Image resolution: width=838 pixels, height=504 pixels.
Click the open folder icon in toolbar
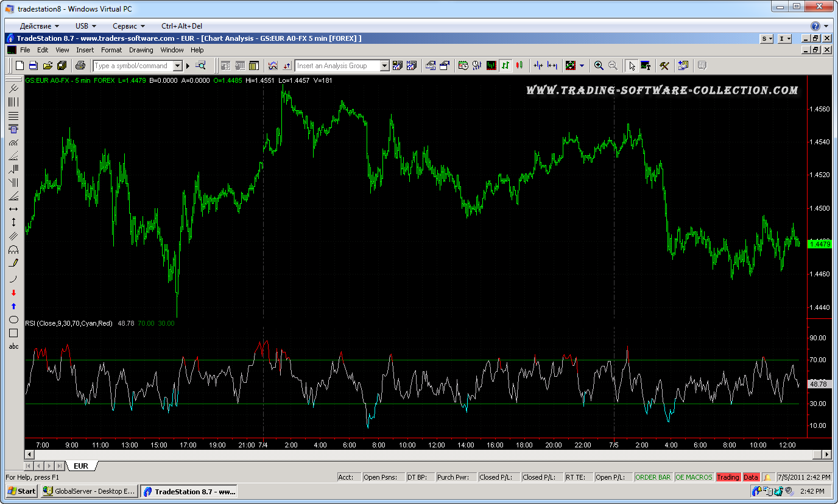pyautogui.click(x=47, y=66)
